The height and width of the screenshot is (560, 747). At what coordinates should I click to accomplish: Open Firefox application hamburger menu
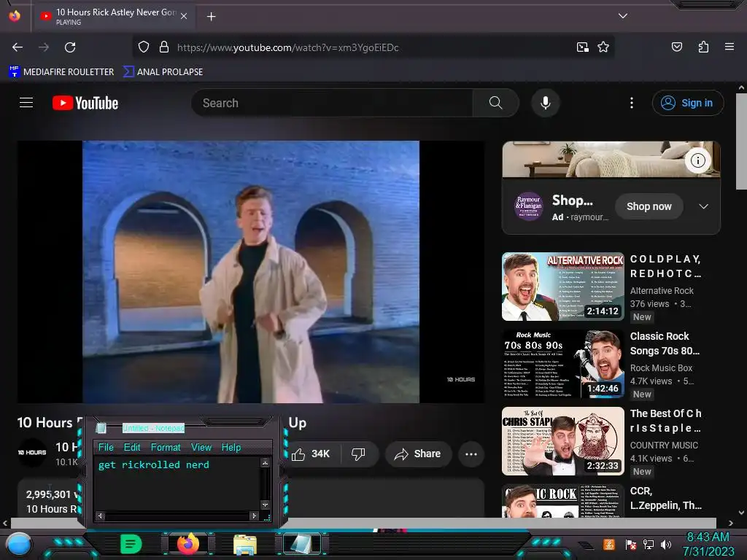729,47
